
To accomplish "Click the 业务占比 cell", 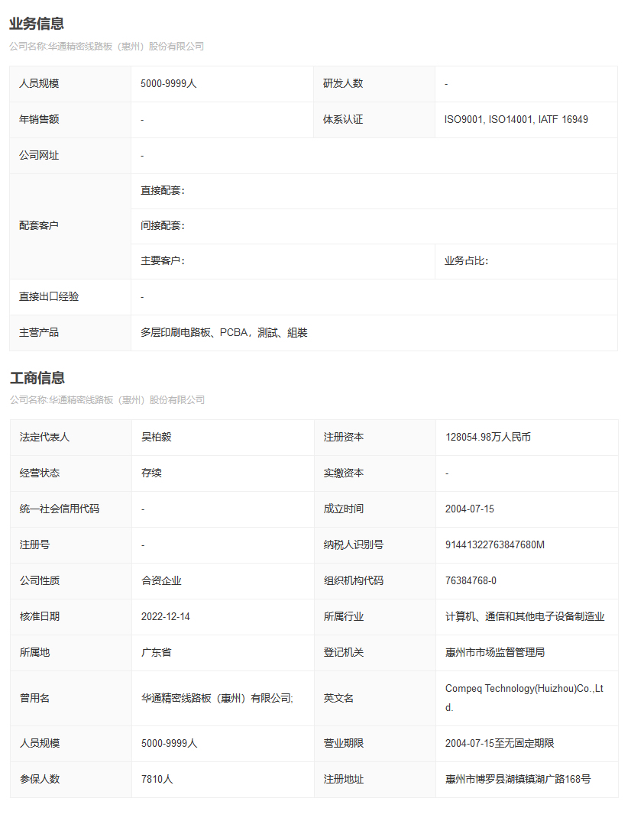I will (526, 261).
